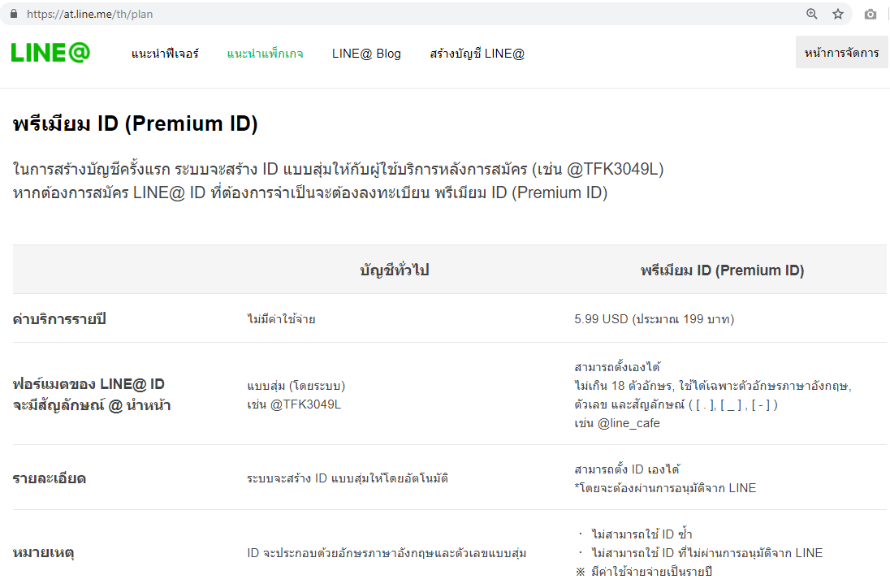Click the LINE@ logo
Viewport: 890px width, 588px height.
click(x=50, y=53)
